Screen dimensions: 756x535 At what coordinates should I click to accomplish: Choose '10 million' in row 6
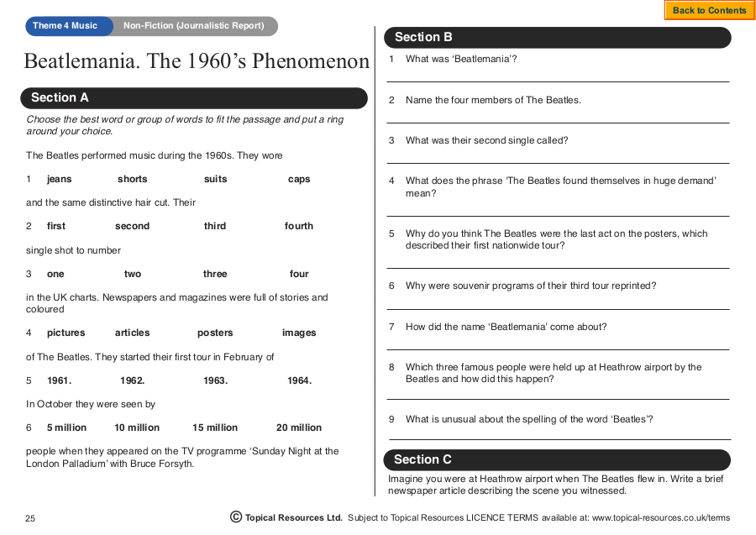[x=137, y=427]
